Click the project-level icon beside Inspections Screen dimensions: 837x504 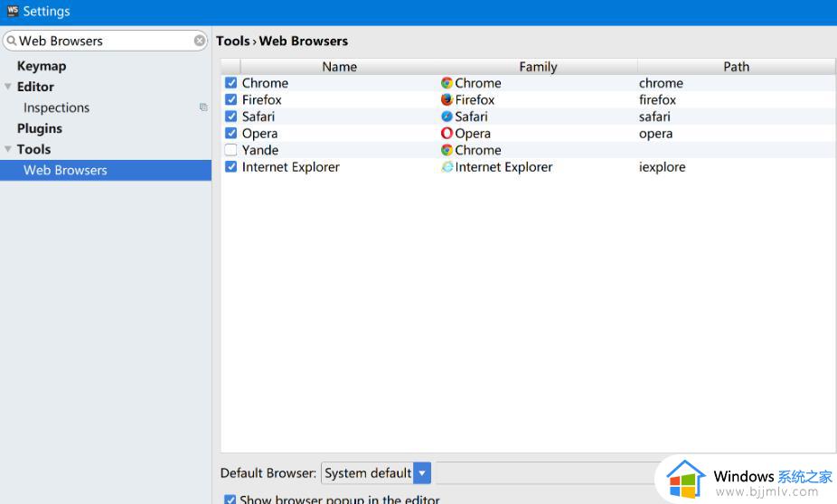click(203, 107)
